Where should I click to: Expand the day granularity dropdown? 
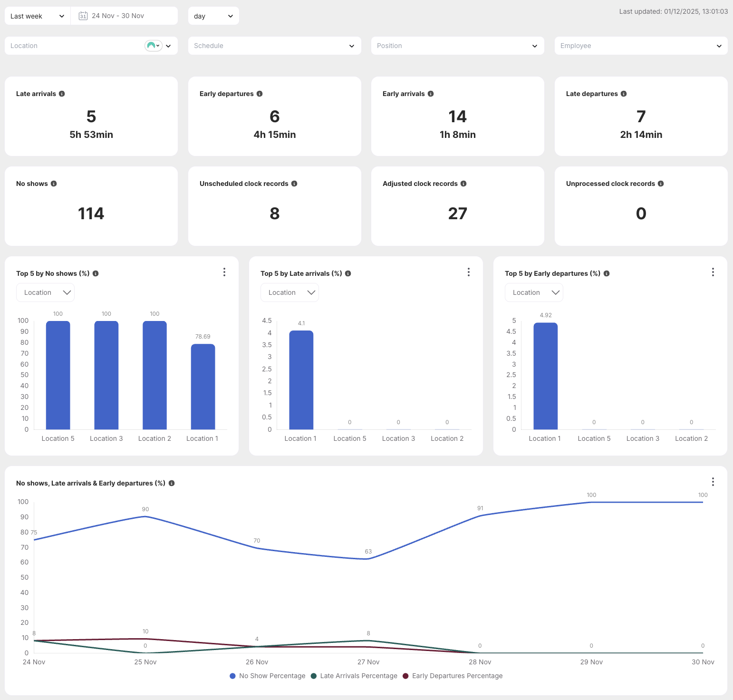213,16
